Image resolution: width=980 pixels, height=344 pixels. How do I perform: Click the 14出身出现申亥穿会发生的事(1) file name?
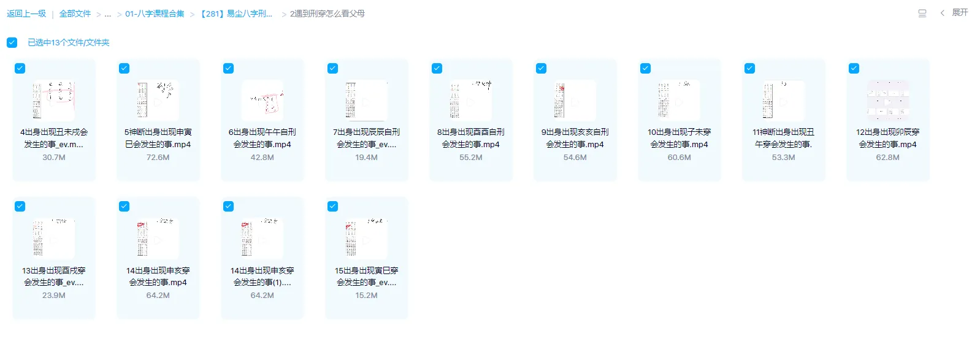point(262,276)
